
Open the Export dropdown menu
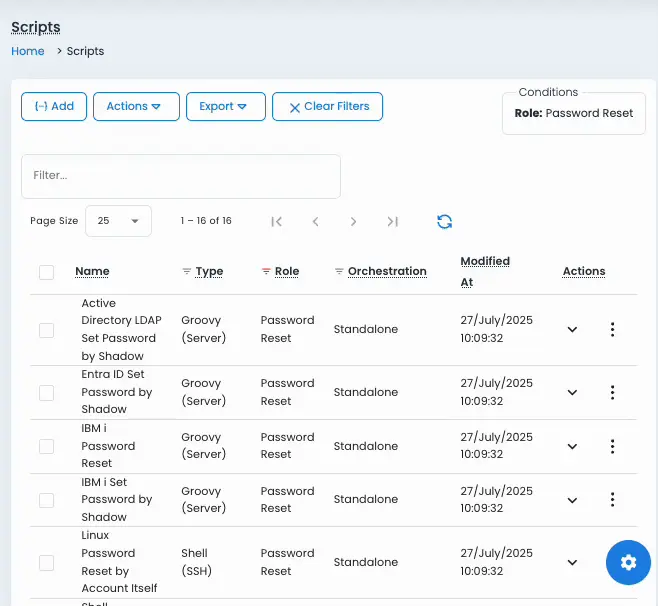pos(225,107)
